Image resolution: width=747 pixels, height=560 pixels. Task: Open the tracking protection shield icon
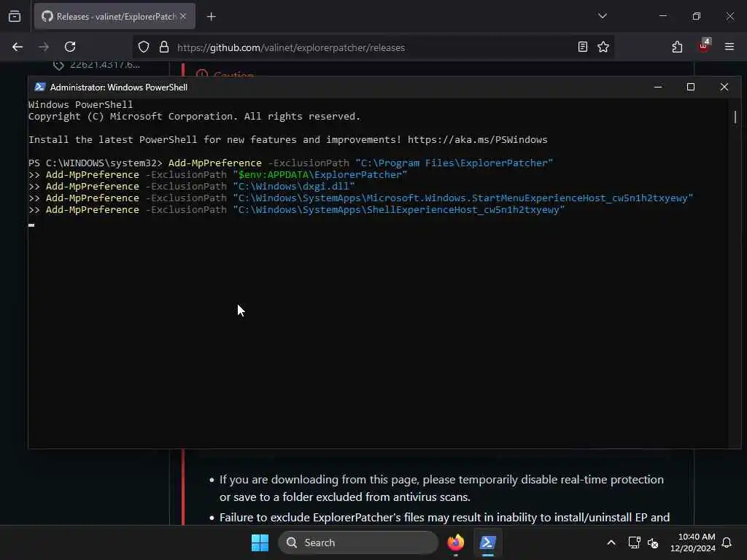tap(144, 47)
